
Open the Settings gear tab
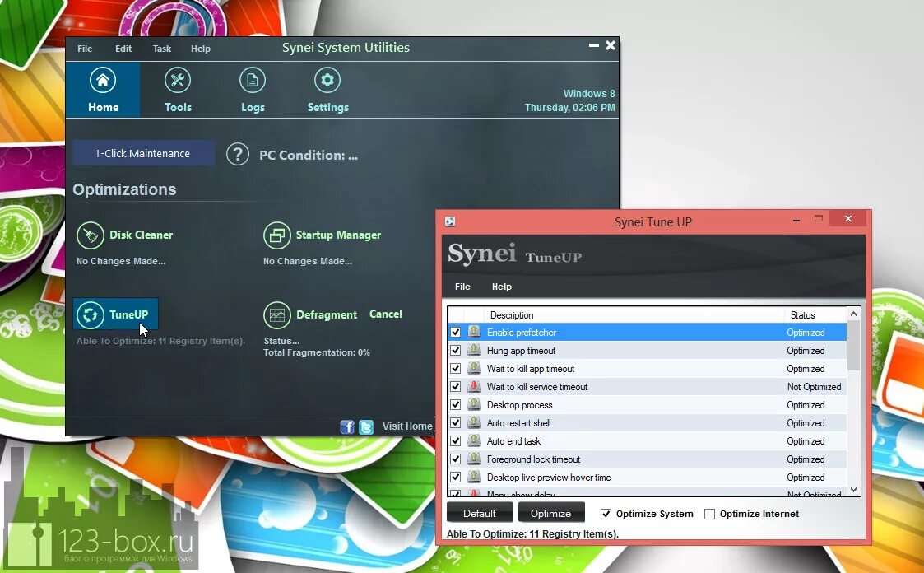pos(327,91)
